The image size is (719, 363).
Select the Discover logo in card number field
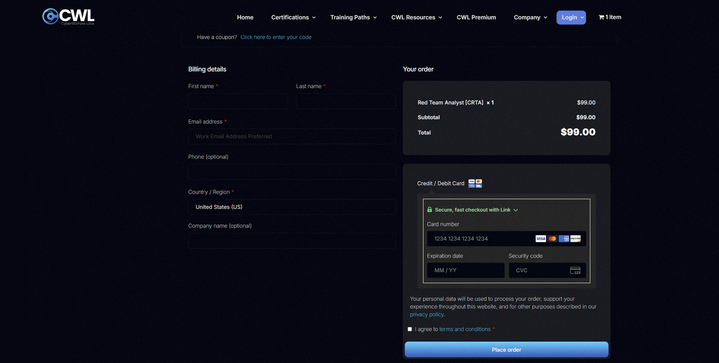tap(575, 238)
